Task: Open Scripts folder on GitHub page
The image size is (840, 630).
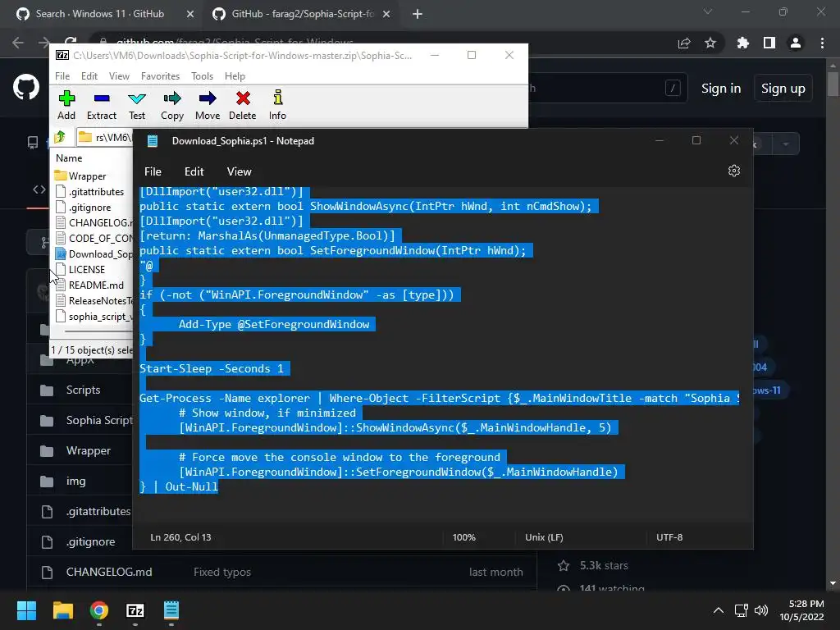Action: (83, 390)
